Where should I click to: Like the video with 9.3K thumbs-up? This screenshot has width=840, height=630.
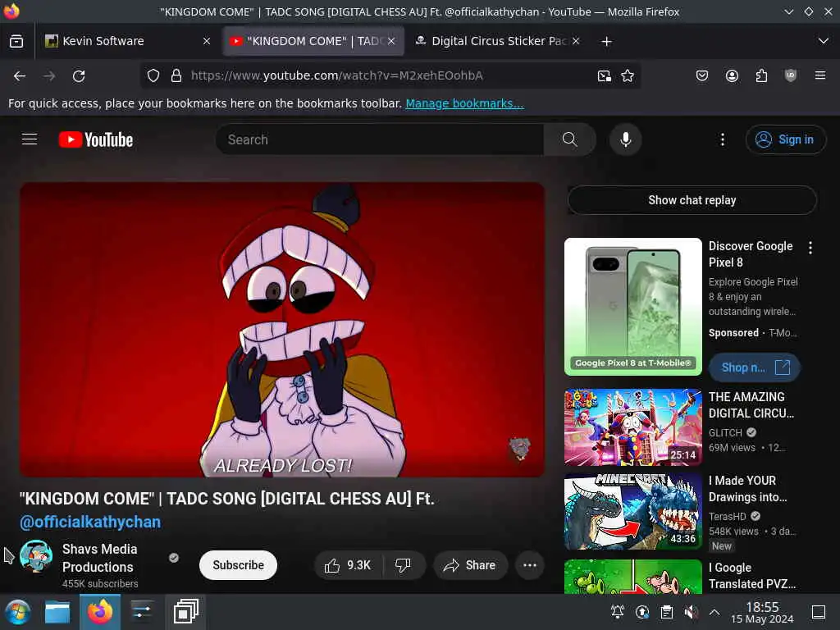pos(348,565)
